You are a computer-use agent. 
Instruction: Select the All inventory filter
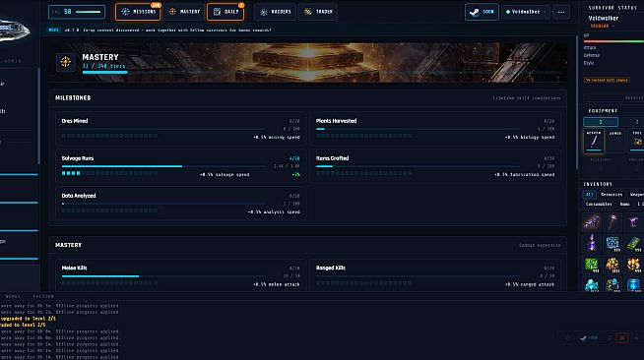590,195
